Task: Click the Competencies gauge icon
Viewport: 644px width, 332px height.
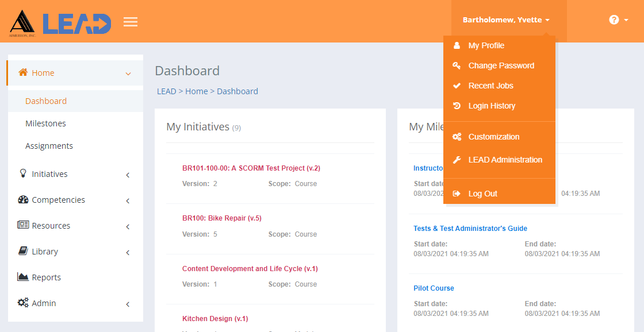Action: (24, 200)
